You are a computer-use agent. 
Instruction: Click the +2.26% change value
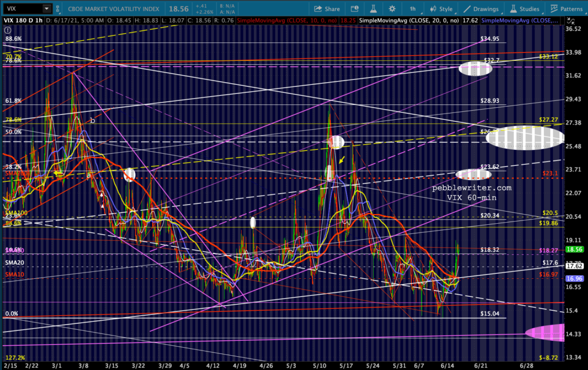tap(204, 12)
